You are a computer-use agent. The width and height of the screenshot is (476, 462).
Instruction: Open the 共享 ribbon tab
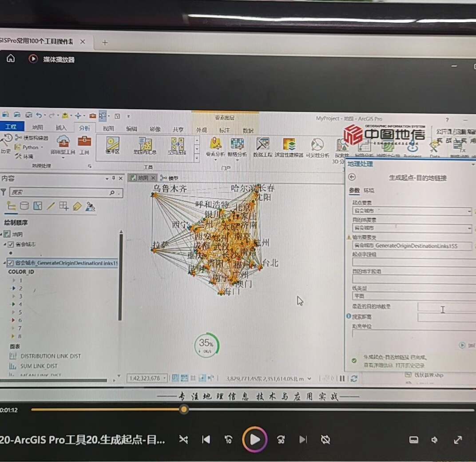[178, 129]
